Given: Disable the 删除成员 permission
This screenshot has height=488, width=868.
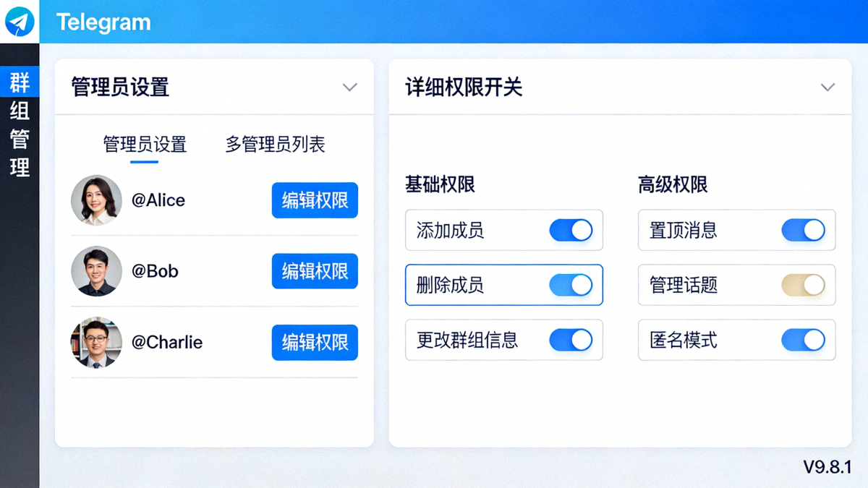Looking at the screenshot, I should (x=571, y=285).
